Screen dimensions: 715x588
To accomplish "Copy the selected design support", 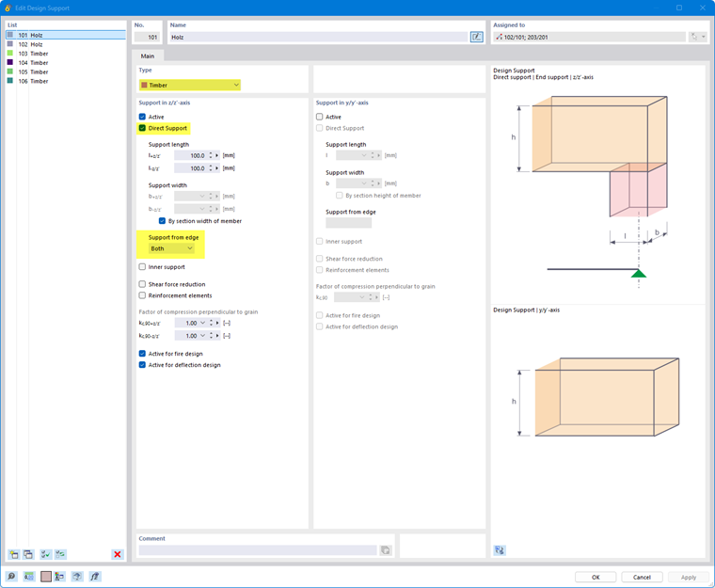I will pos(28,554).
